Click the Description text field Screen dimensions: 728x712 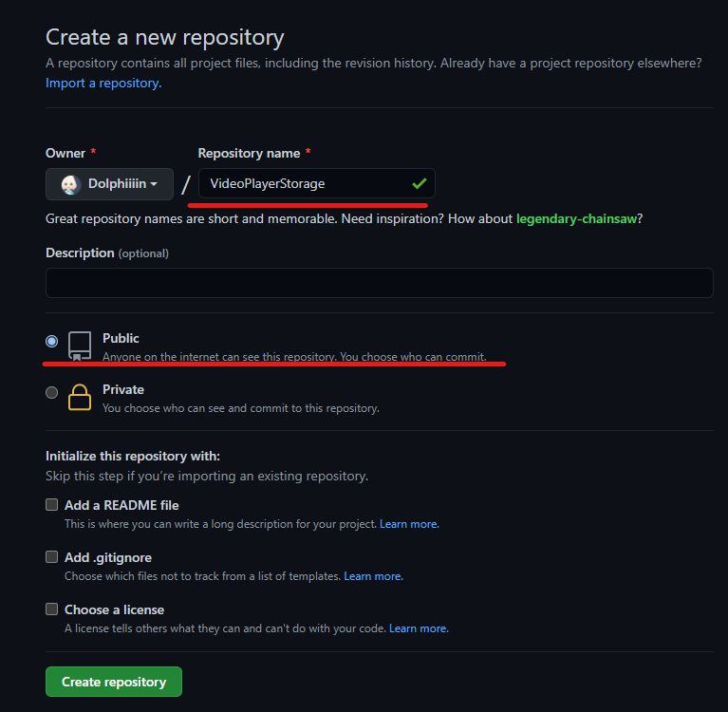pyautogui.click(x=380, y=283)
